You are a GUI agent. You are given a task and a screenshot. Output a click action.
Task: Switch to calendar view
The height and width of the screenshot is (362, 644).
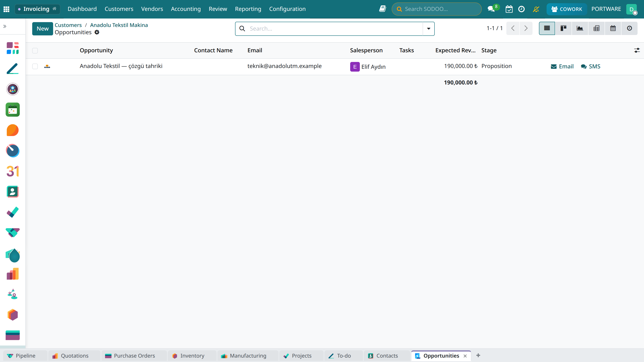613,29
